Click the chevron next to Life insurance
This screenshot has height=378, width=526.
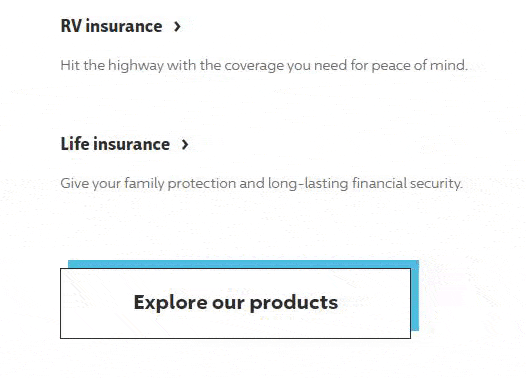185,145
